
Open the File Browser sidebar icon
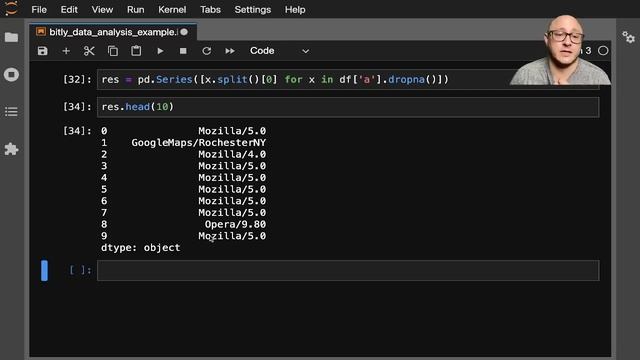point(11,38)
